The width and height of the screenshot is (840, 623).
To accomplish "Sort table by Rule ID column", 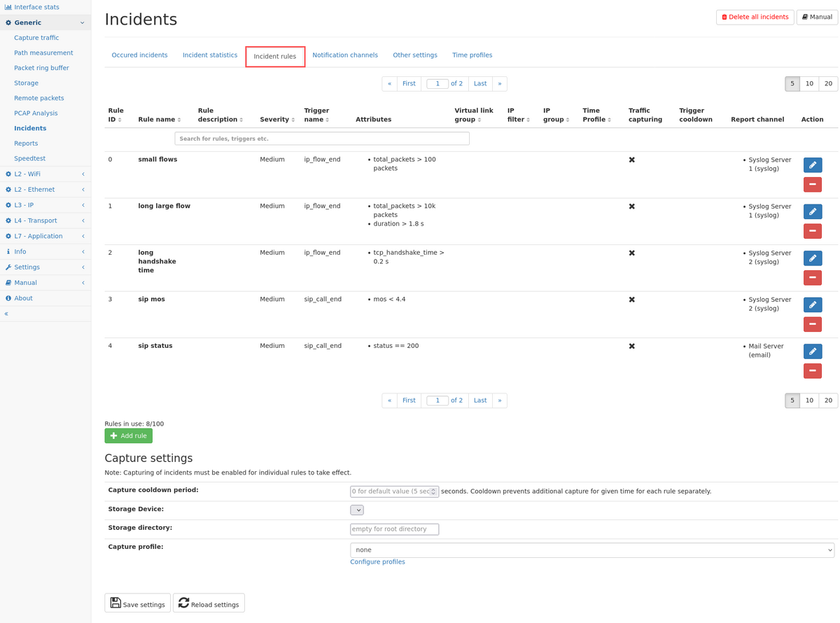I will pyautogui.click(x=115, y=115).
